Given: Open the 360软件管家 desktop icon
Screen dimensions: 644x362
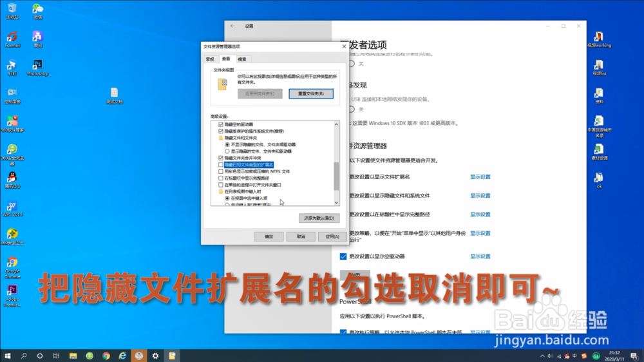Looking at the screenshot, I should pos(12,123).
